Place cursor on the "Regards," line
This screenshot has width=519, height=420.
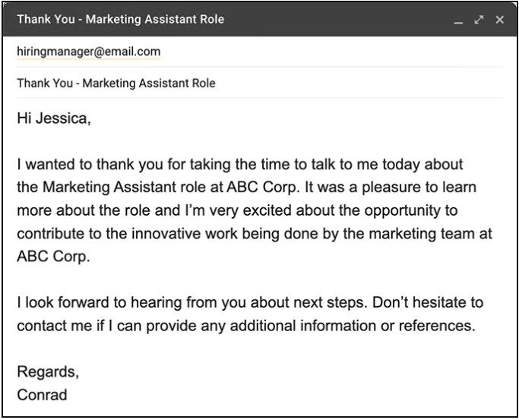point(47,374)
